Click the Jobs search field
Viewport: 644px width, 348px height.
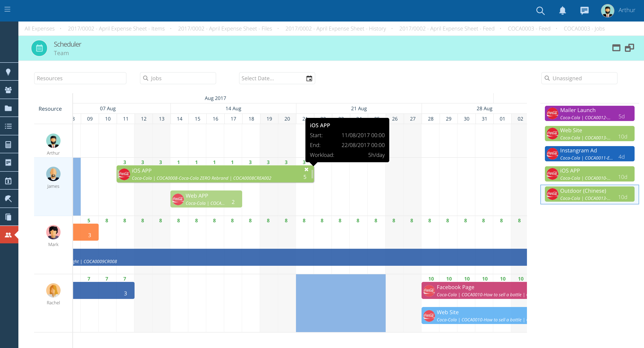pos(178,78)
